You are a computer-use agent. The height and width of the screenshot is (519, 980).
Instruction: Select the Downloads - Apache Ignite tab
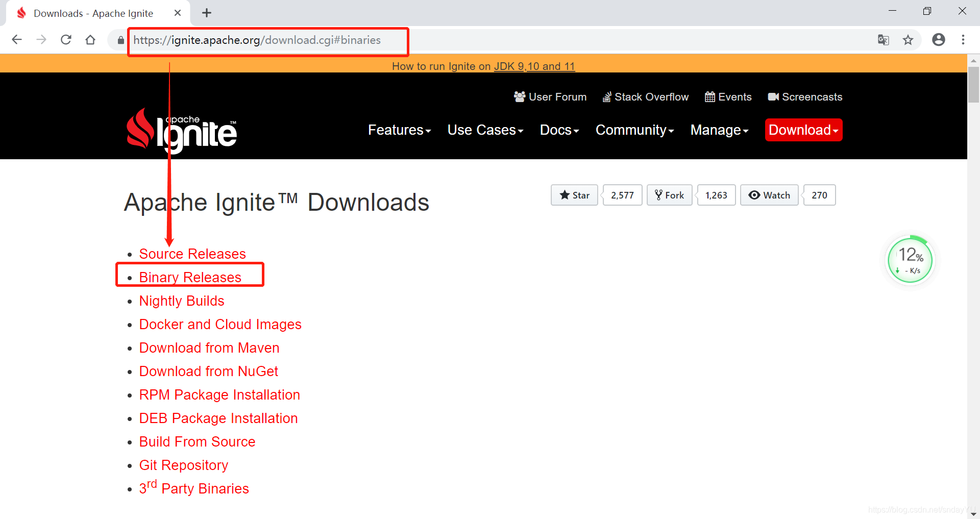[x=98, y=13]
